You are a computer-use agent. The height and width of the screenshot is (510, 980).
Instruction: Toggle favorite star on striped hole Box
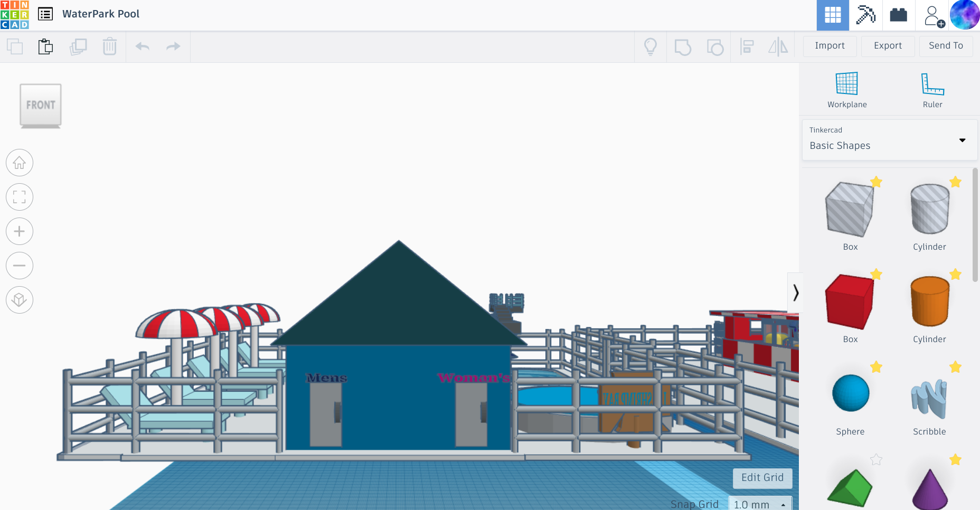point(877,182)
